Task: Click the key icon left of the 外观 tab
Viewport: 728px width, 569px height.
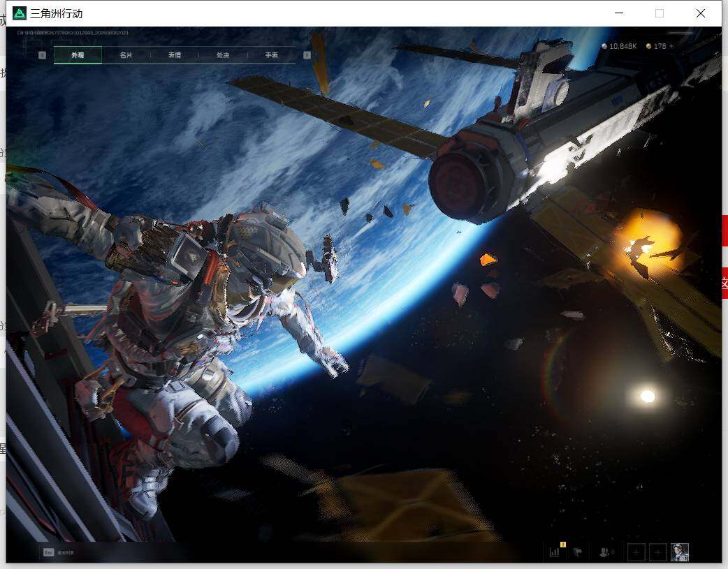Action: click(42, 55)
